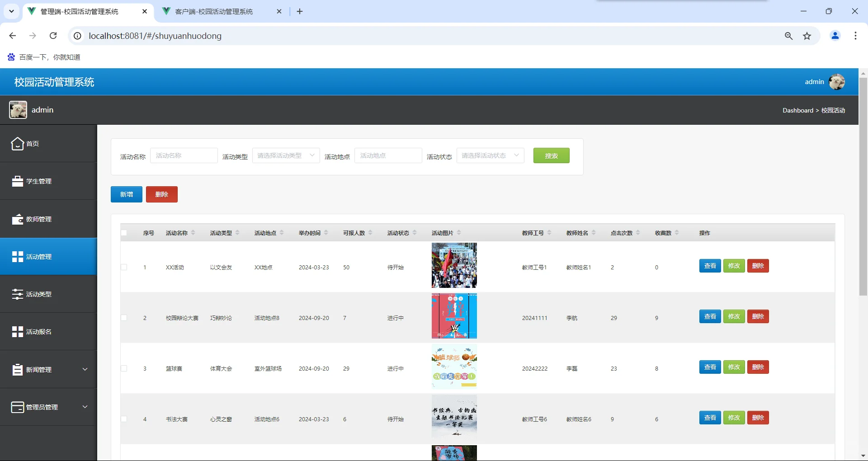Viewport: 868px width, 461px height.
Task: Expand the 管理员管理 submenu
Action: [x=85, y=407]
